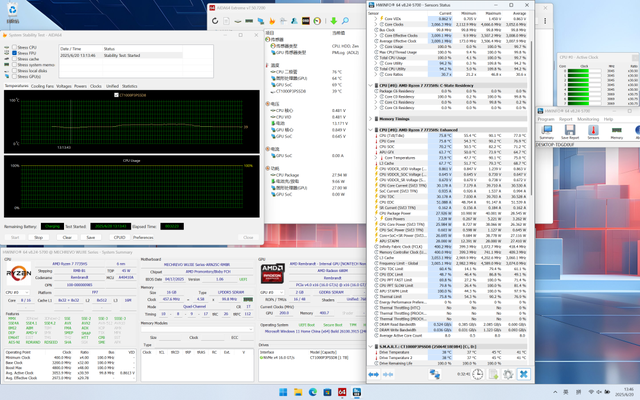Open the Monitoring menu in HWiNFO
Image resolution: width=640 pixels, height=400 pixels.
point(588,119)
